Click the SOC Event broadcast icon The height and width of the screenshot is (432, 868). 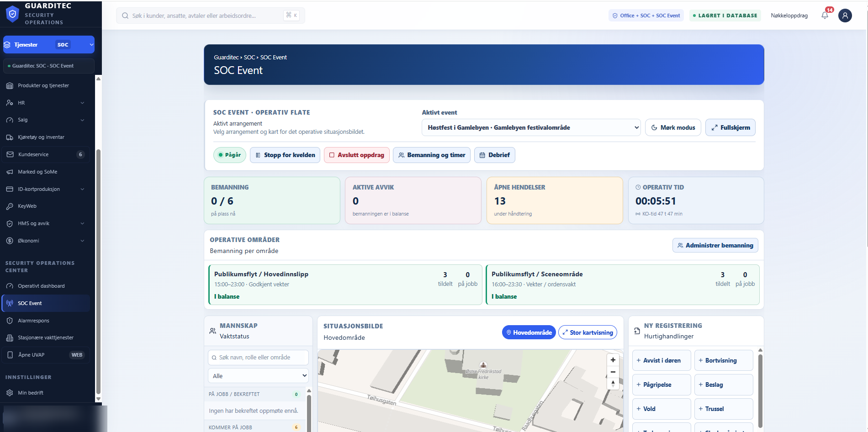(10, 303)
